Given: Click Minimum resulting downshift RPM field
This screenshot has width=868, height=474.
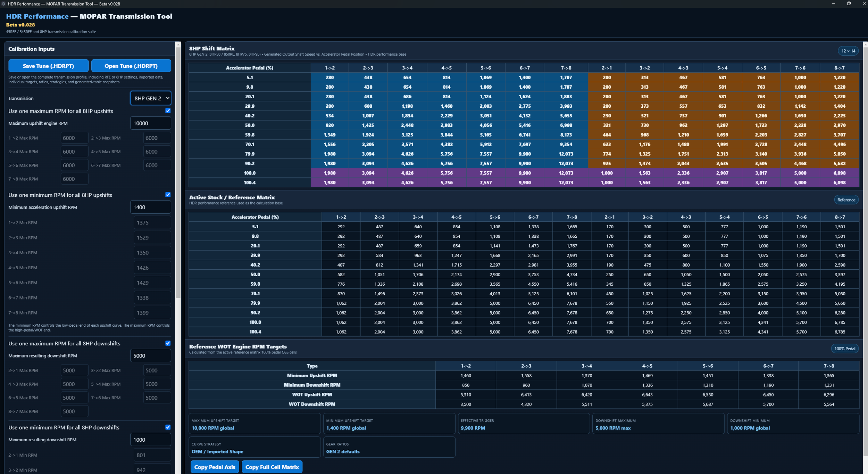Looking at the screenshot, I should pyautogui.click(x=150, y=440).
